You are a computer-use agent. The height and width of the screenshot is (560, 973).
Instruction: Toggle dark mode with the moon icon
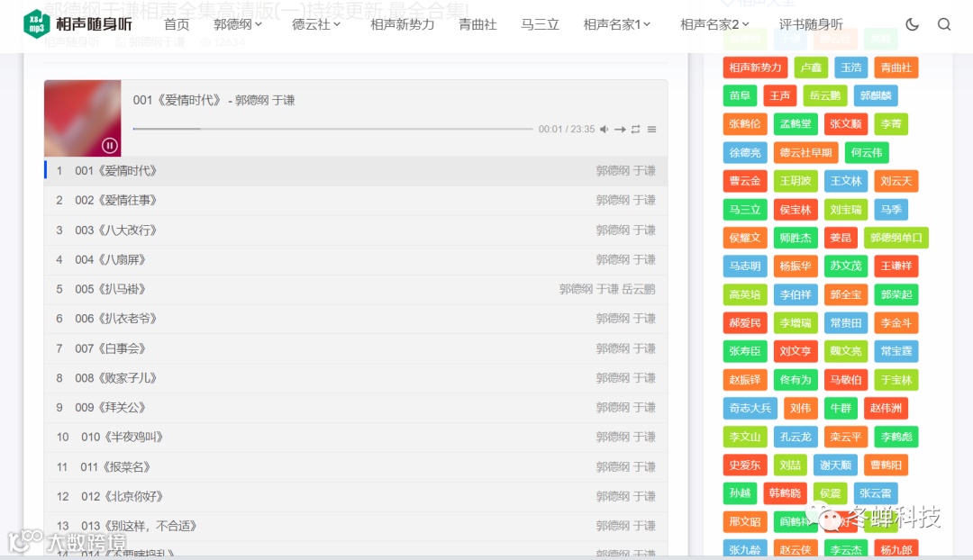tap(912, 24)
